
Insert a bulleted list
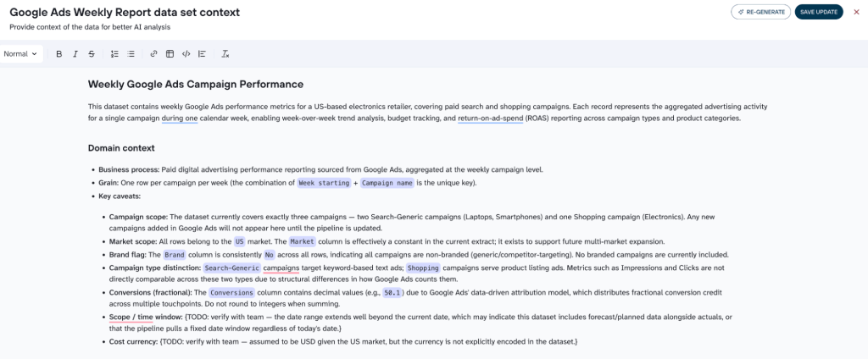pos(131,54)
